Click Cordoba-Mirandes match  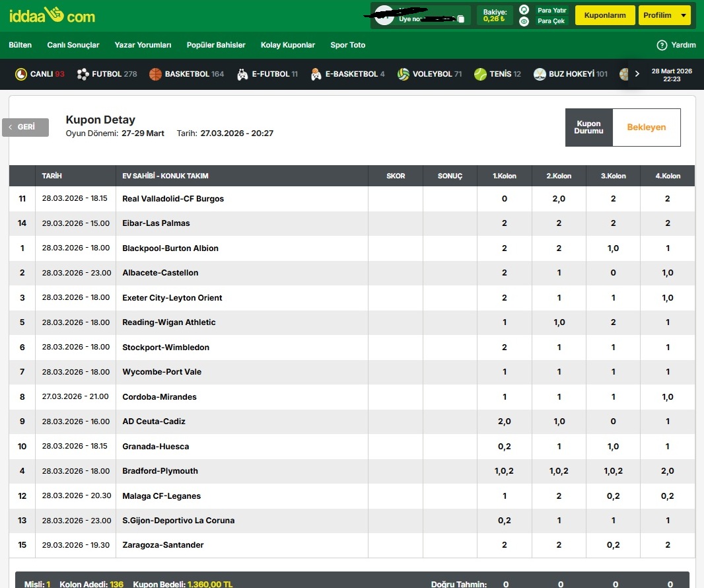[x=159, y=396]
